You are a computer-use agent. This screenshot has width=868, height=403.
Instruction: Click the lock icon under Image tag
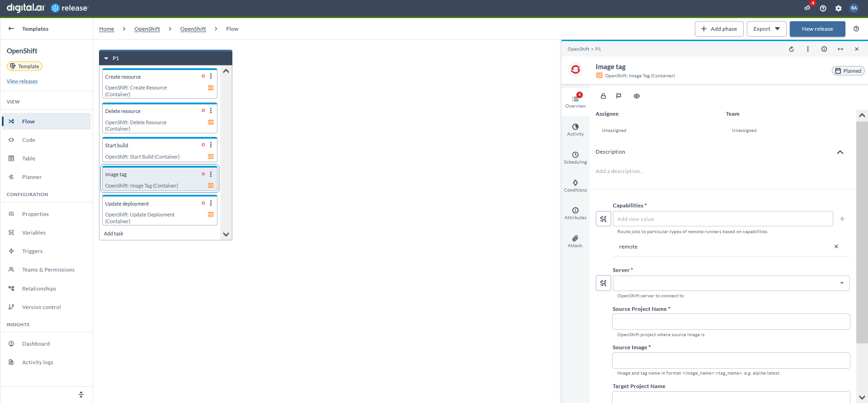(603, 96)
